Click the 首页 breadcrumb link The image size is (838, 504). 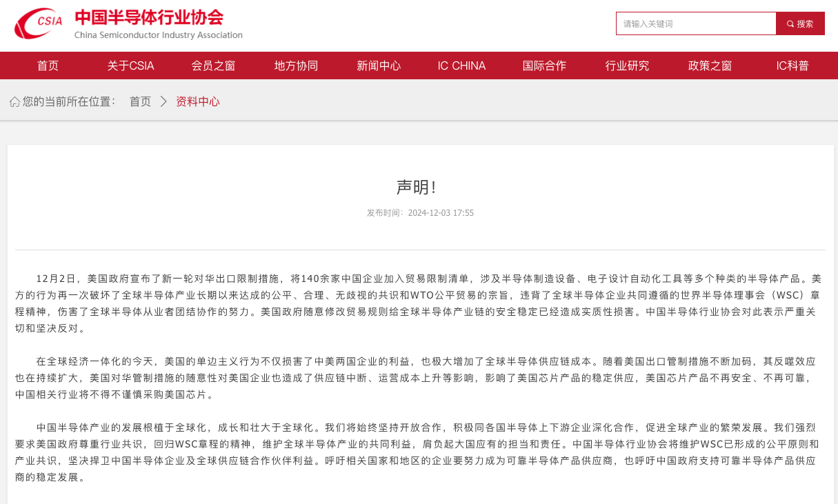point(140,101)
